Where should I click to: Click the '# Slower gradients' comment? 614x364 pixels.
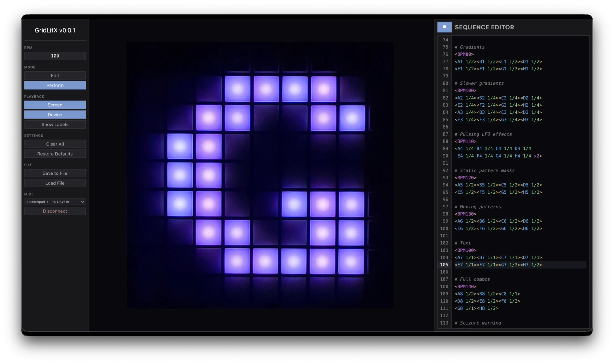point(479,83)
